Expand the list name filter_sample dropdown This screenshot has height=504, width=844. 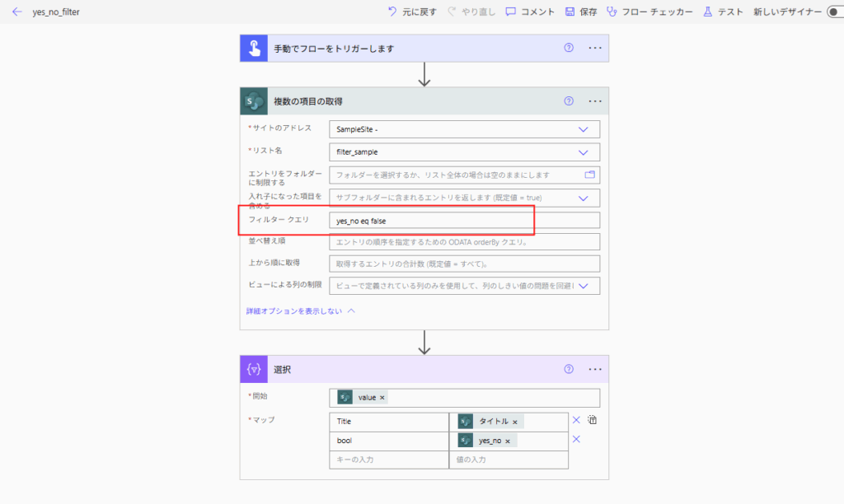583,152
